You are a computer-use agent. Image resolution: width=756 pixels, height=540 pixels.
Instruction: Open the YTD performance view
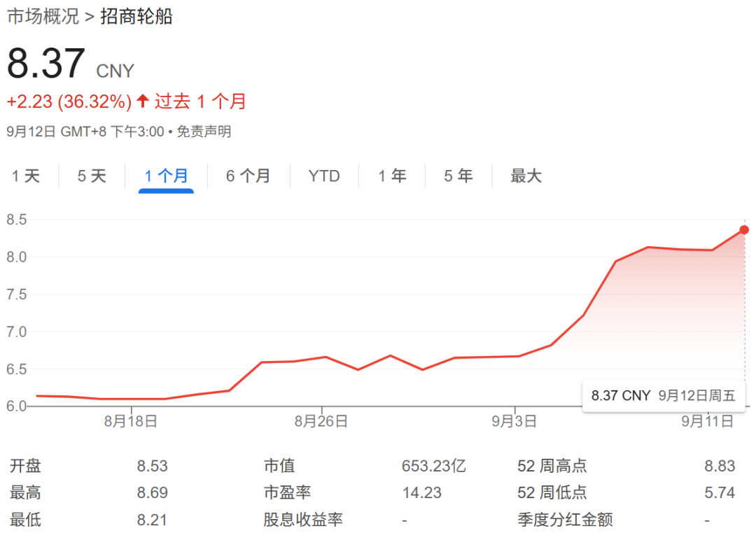pos(323,176)
